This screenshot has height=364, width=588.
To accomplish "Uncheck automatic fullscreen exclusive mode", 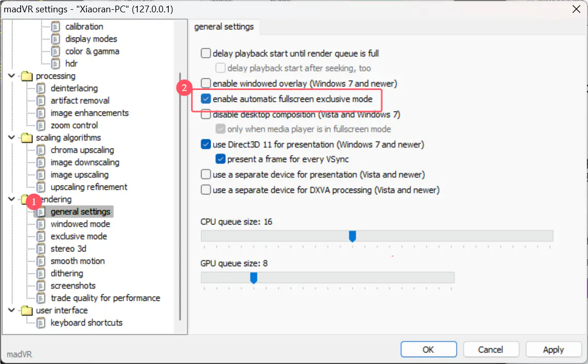I will (206, 99).
